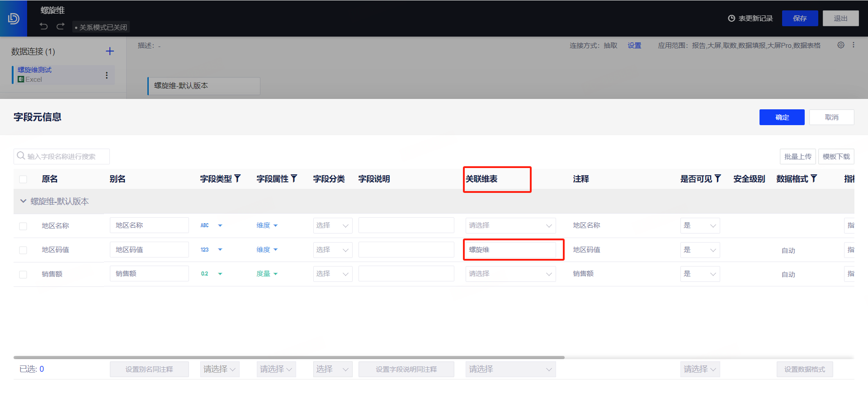Click the 设置 link for connection mode

tap(634, 46)
